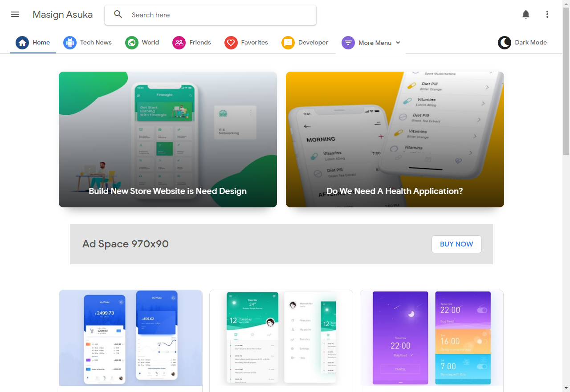
Task: Open the hamburger menu icon
Action: [x=15, y=14]
